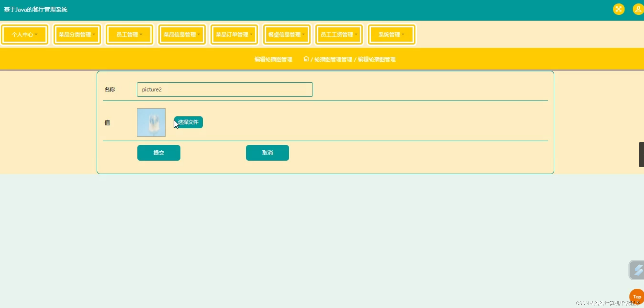Click the 提交 submit button
Viewport: 644px width, 308px height.
(x=159, y=153)
